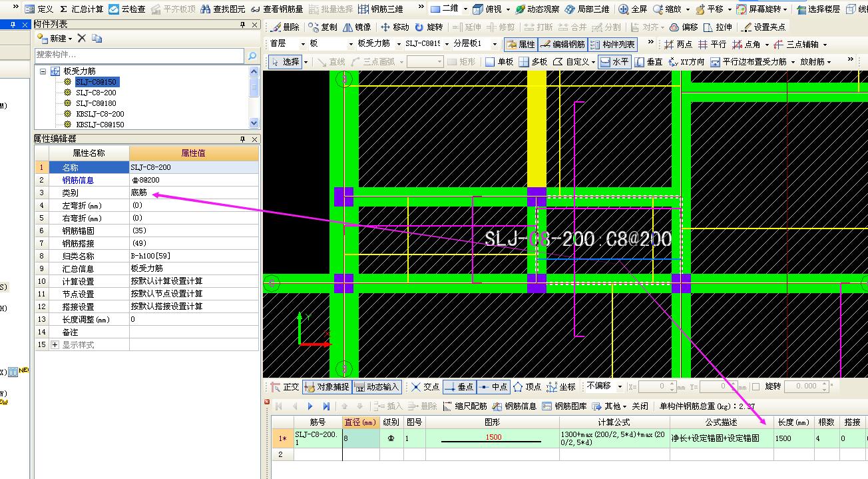Open 缩尺配筋 scaled reinforcement
The width and height of the screenshot is (868, 479).
click(x=465, y=406)
